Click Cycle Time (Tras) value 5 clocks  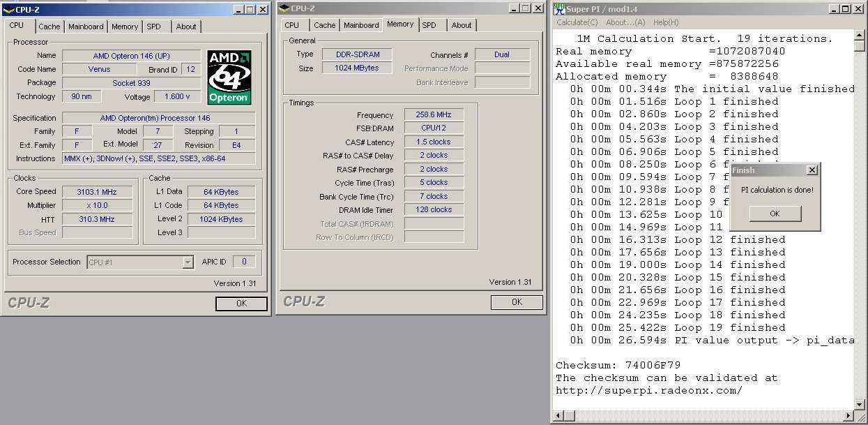click(434, 183)
